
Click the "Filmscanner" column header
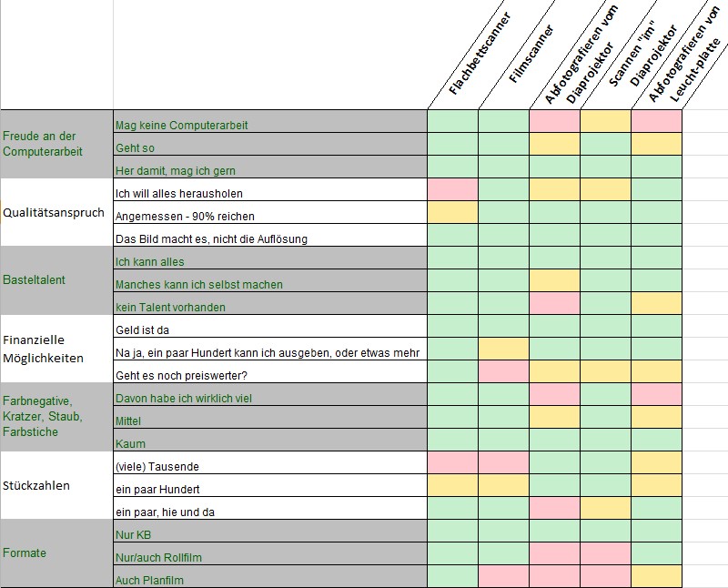[x=527, y=60]
